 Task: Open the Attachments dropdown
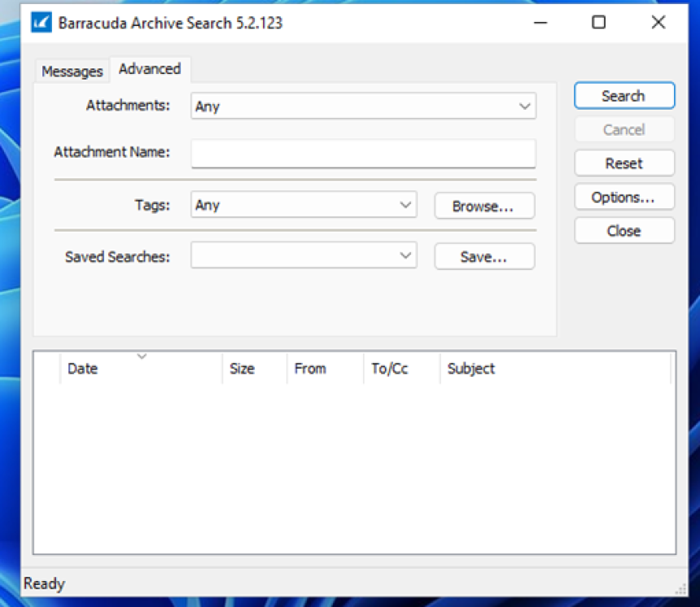(363, 106)
